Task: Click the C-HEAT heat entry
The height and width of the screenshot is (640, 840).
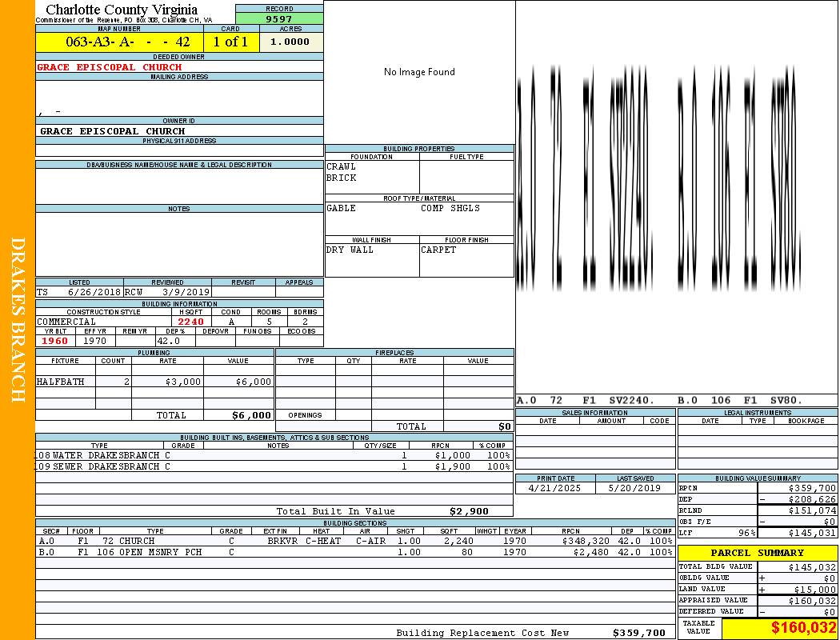Action: coord(323,541)
